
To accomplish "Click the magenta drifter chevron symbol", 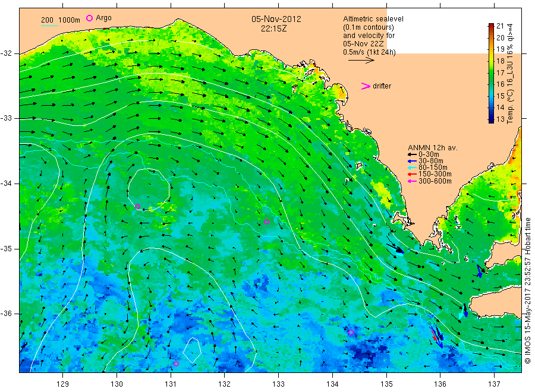I will click(x=366, y=86).
